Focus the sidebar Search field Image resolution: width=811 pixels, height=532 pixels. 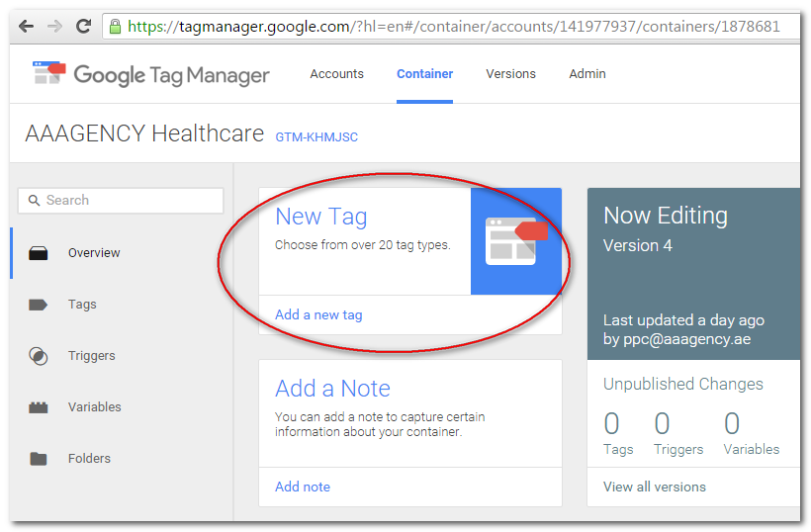(x=121, y=200)
